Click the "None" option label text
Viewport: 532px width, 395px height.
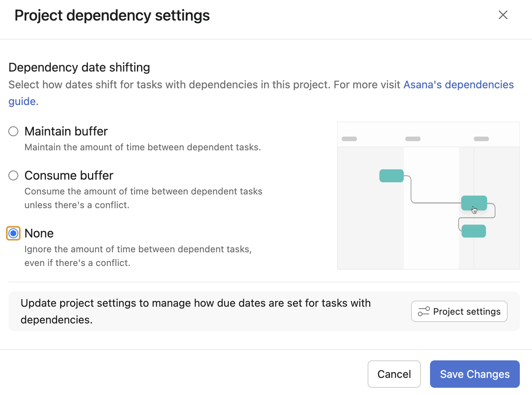point(39,233)
